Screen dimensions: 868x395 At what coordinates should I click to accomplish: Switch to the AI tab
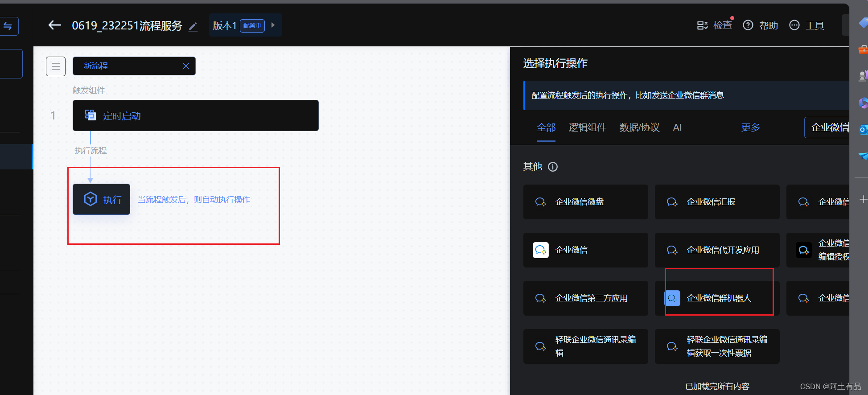tap(677, 128)
